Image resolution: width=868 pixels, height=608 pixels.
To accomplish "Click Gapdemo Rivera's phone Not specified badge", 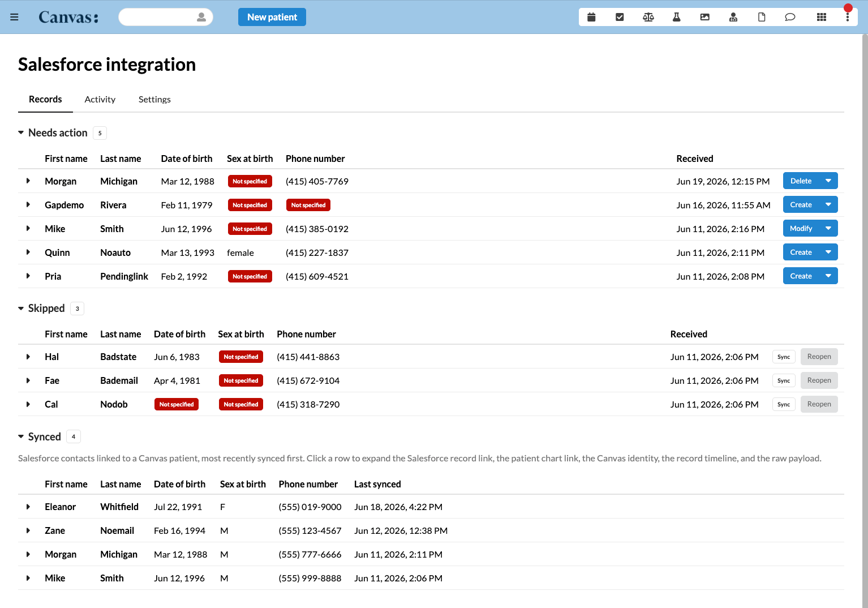I will point(308,205).
